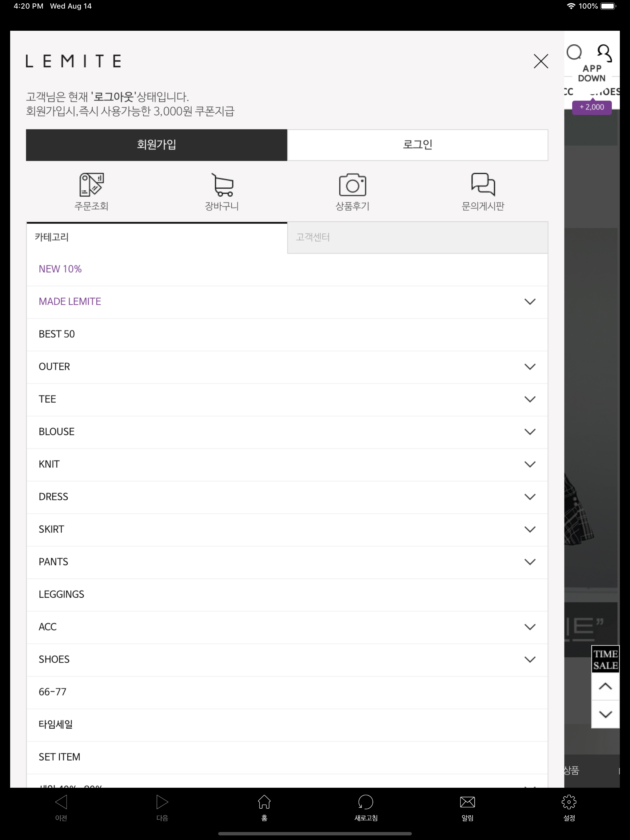
Task: Expand the SKIRT category chevron
Action: click(530, 529)
